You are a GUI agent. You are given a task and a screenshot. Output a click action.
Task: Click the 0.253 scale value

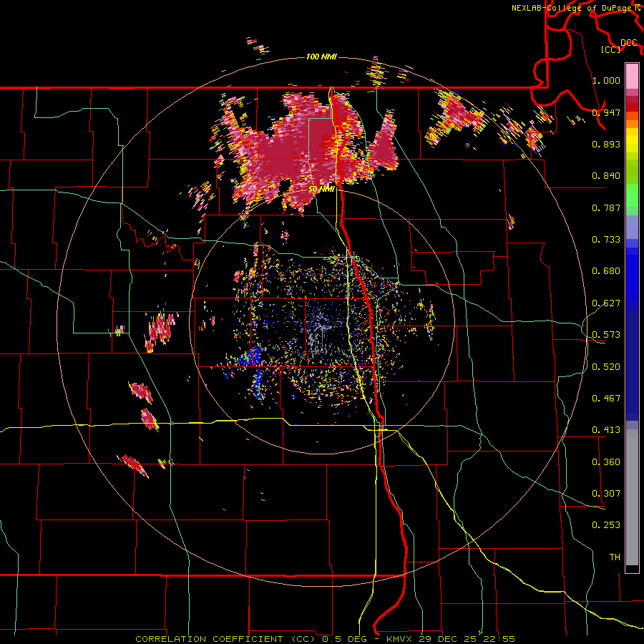(606, 525)
